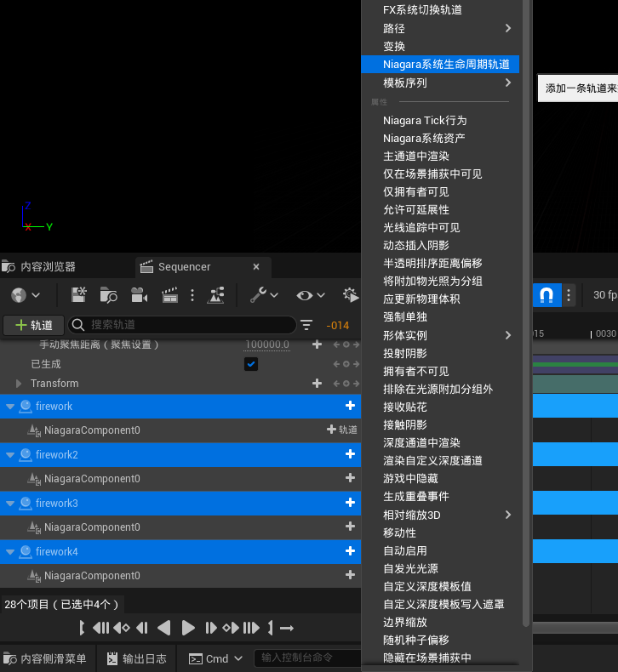Click plus on NiagaraComponent0 under firework4

[x=350, y=575]
